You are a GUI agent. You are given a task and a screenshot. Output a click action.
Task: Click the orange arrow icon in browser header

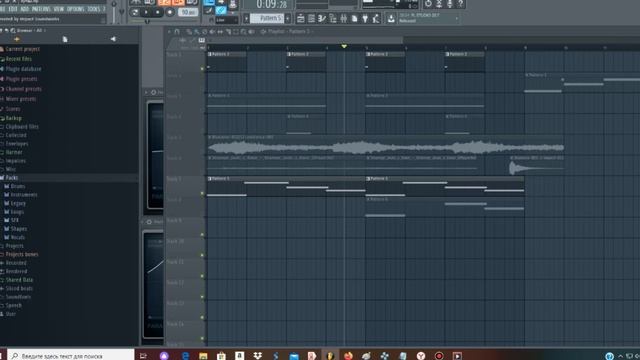tap(17, 39)
